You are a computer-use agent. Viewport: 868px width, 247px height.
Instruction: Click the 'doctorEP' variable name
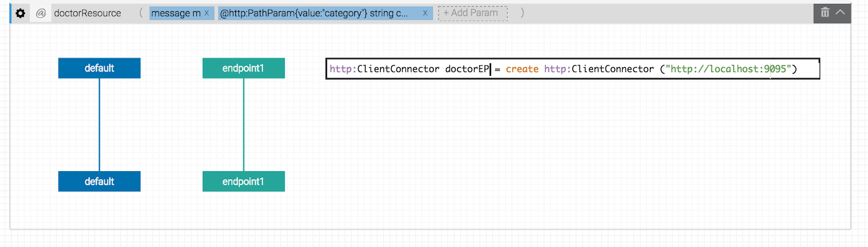click(467, 69)
